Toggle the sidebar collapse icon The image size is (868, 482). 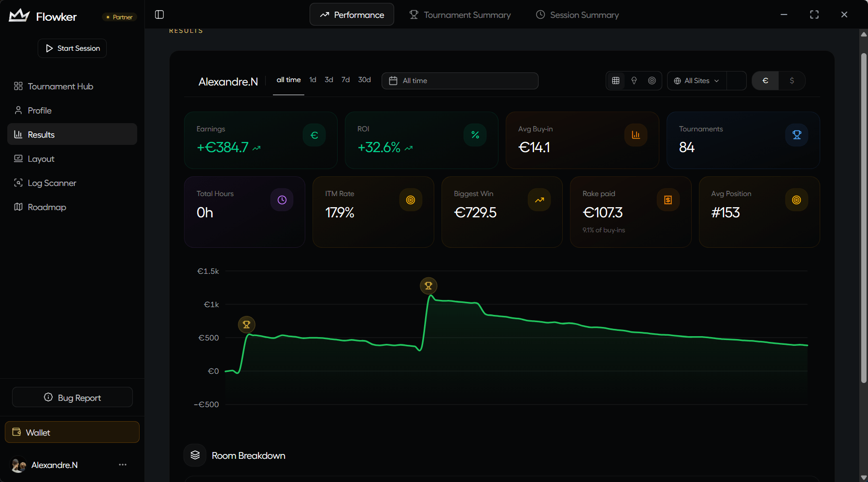pos(159,14)
